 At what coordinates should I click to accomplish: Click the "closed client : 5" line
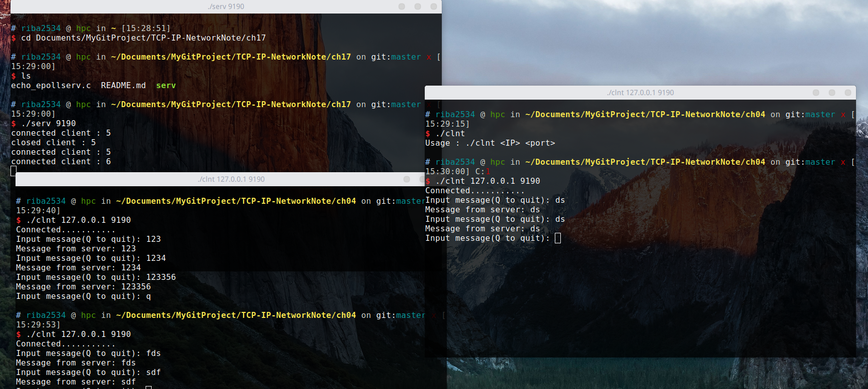pos(54,143)
